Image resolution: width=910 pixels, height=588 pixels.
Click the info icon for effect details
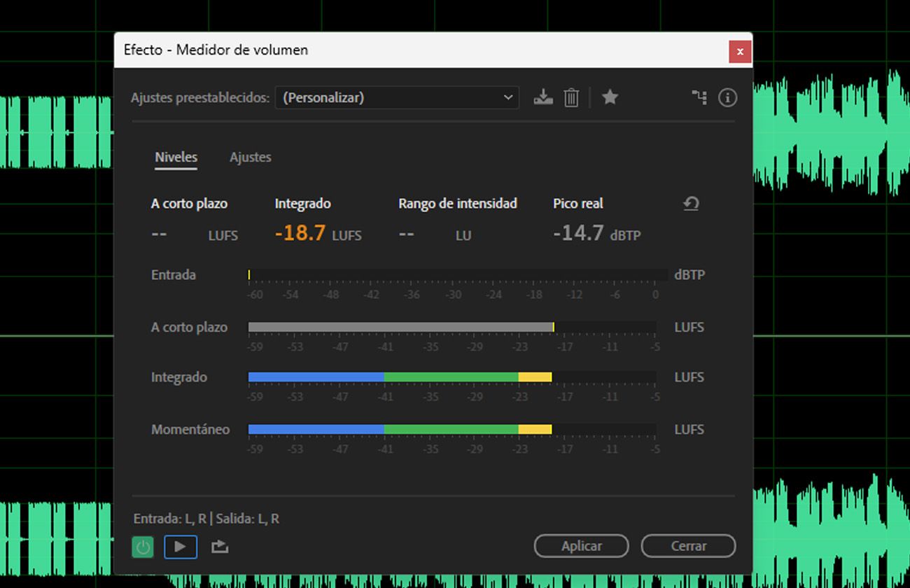click(727, 97)
